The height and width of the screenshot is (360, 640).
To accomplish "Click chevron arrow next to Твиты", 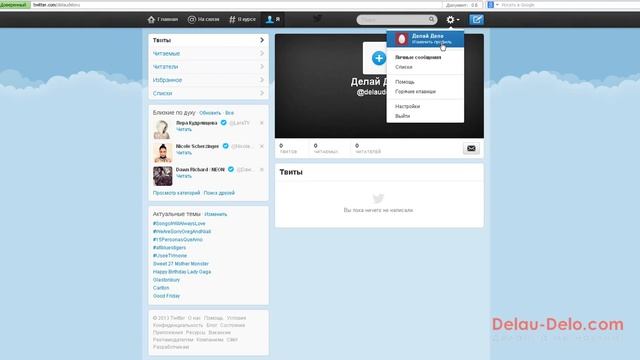I will tap(262, 40).
